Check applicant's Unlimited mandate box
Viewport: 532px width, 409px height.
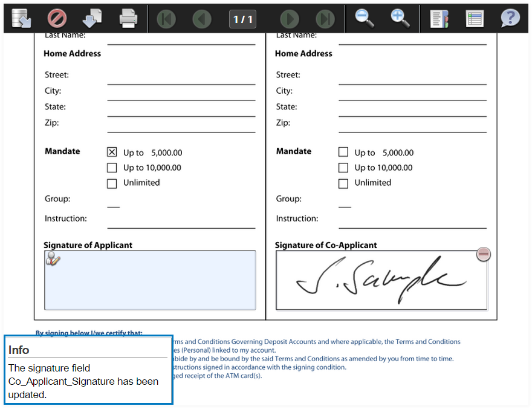tap(112, 183)
